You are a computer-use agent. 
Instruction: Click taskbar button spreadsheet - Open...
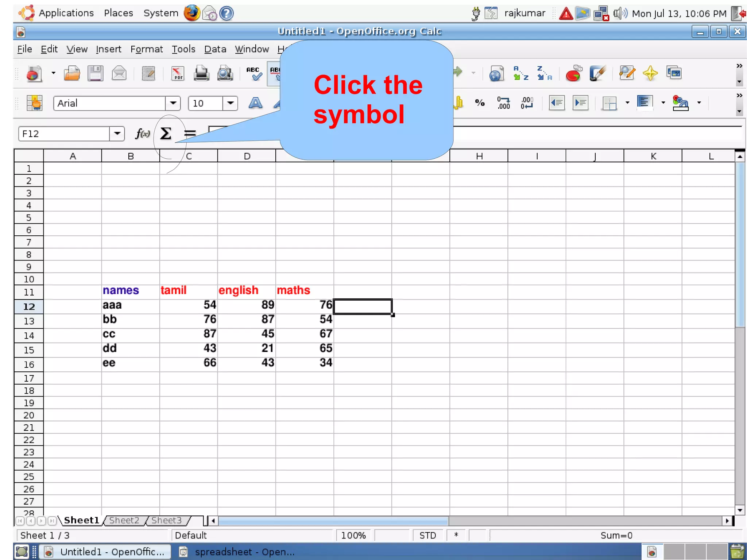(238, 552)
